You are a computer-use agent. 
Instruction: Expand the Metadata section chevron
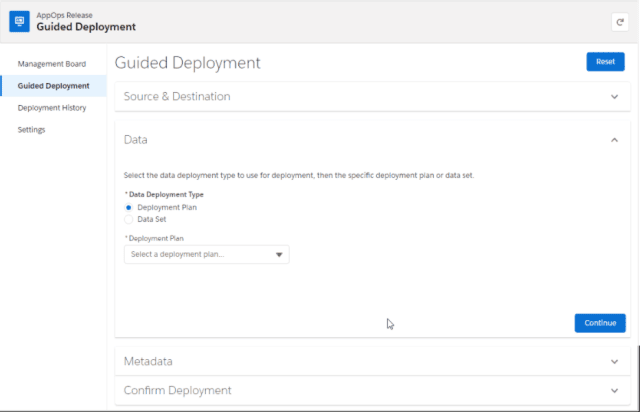614,362
